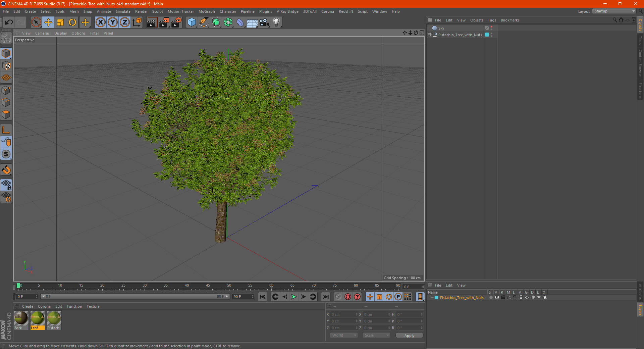Select the Live Selection tool

click(x=36, y=22)
